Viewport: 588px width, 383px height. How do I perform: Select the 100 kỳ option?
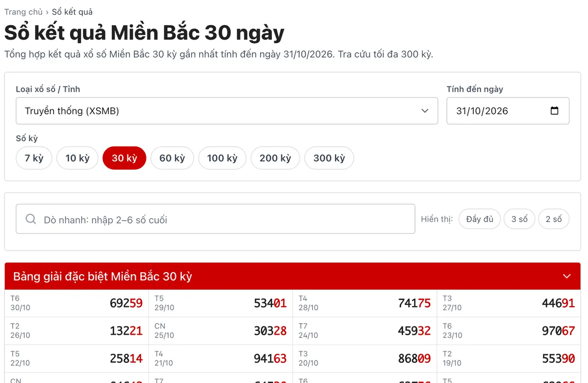click(222, 158)
